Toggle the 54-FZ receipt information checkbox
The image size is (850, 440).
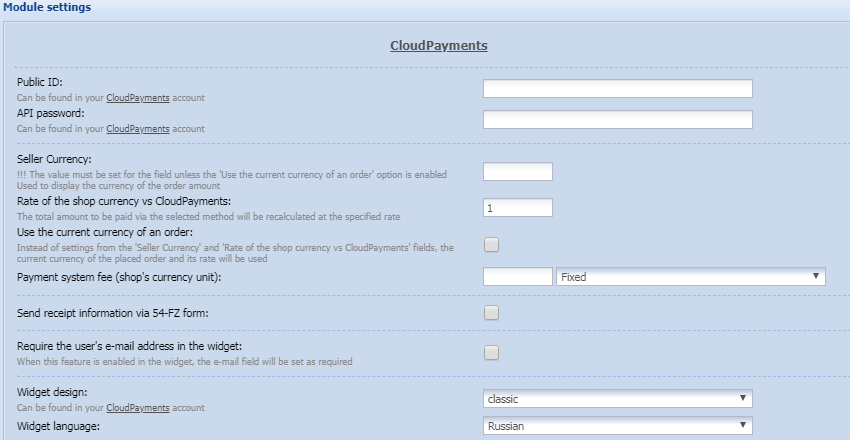(491, 313)
